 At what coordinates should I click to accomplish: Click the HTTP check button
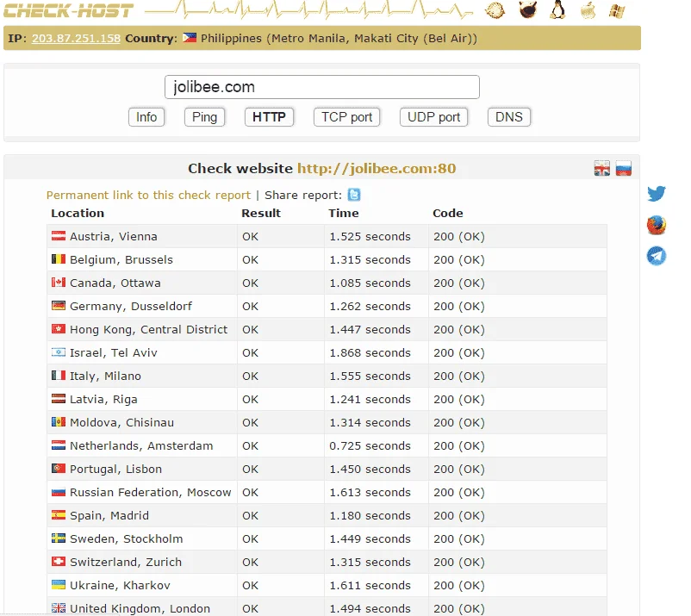point(269,117)
